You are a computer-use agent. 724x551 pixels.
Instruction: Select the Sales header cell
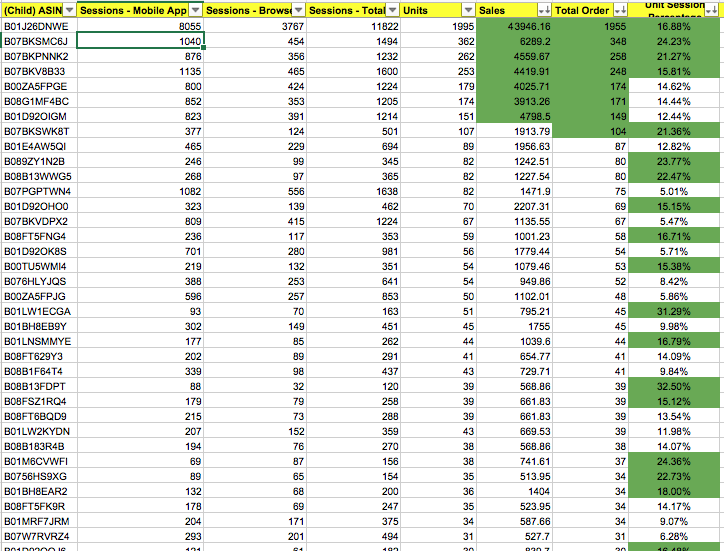(514, 10)
